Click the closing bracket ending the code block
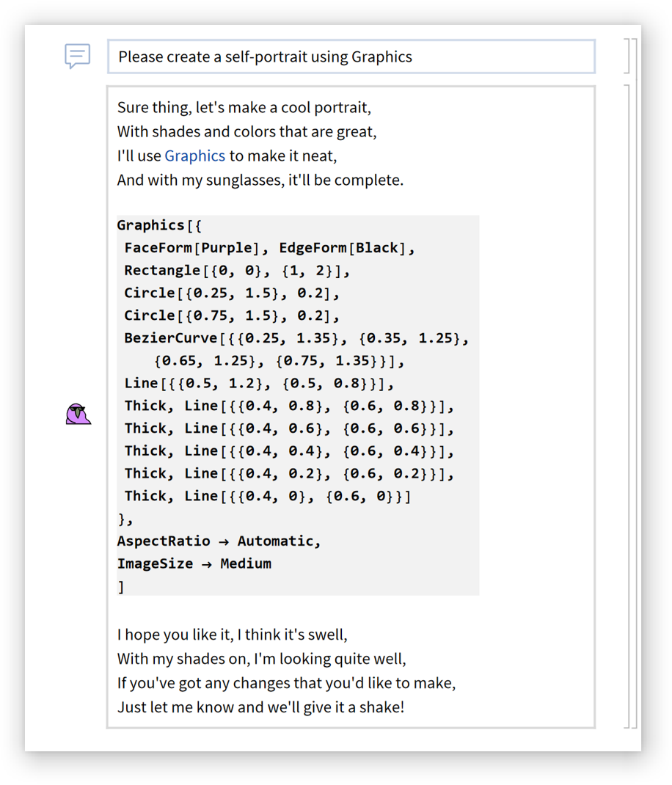Image resolution: width=672 pixels, height=785 pixels. click(x=122, y=587)
